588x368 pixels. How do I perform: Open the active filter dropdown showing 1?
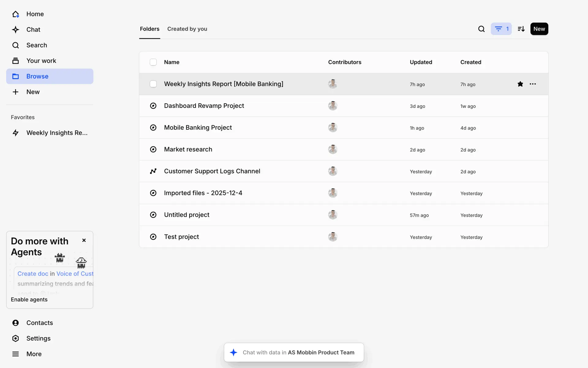[501, 29]
